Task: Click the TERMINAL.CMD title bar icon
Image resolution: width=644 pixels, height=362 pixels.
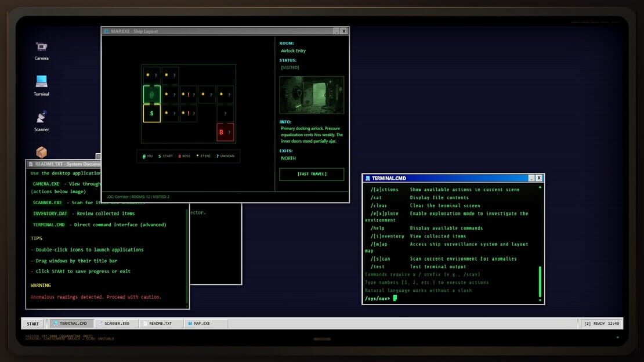Action: tap(368, 178)
